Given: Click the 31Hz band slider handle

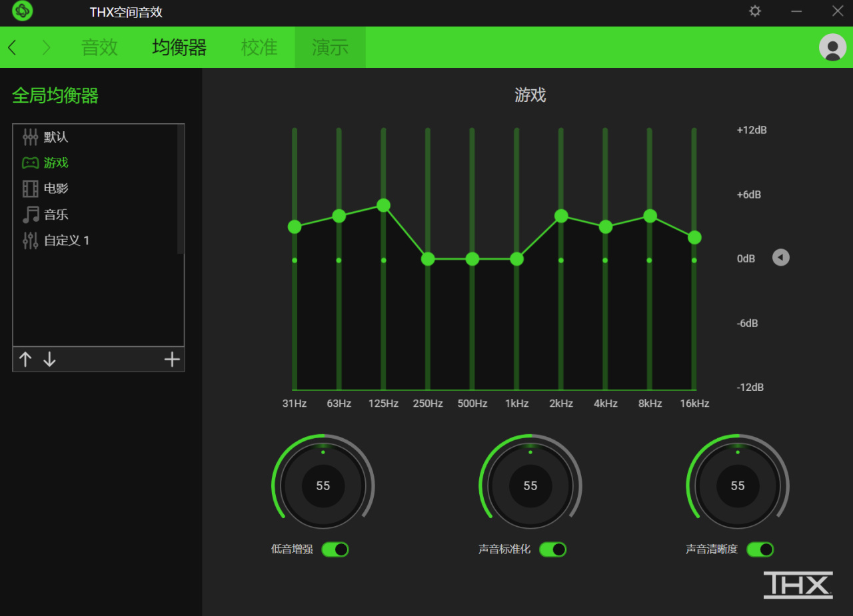Looking at the screenshot, I should click(295, 227).
